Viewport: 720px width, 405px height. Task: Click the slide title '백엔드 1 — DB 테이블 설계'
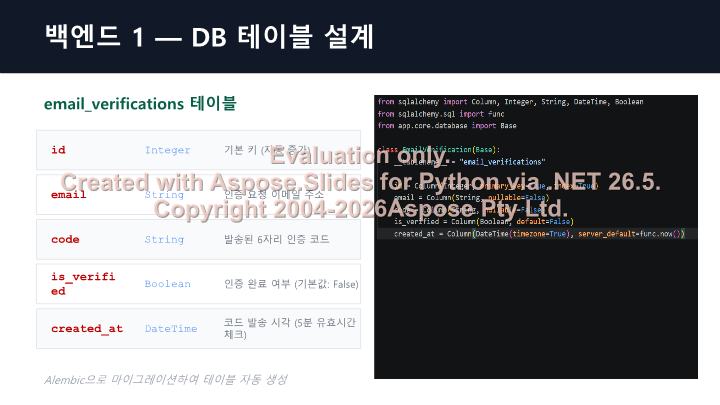[209, 37]
